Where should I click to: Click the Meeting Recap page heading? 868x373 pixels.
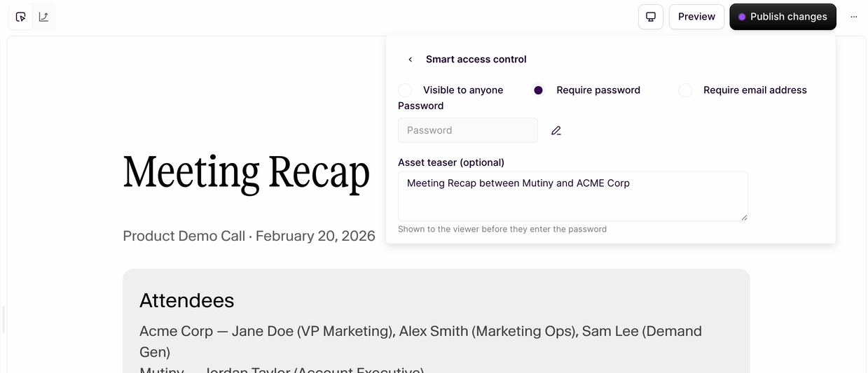(x=247, y=172)
